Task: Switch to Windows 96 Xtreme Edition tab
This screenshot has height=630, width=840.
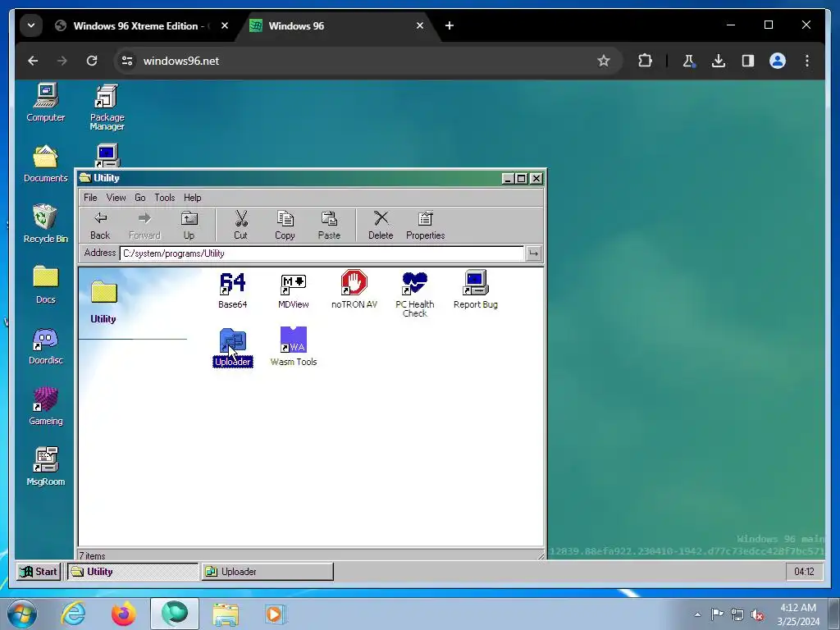Action: (134, 25)
